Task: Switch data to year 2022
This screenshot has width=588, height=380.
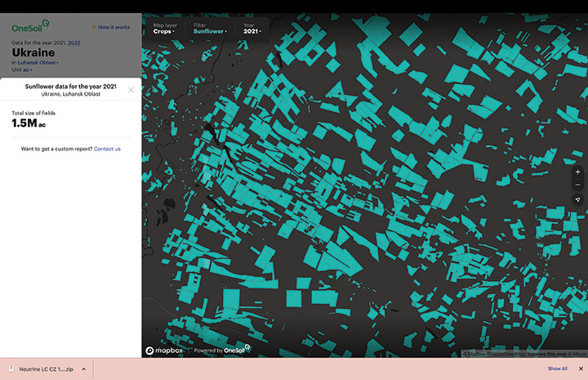Action: pyautogui.click(x=73, y=42)
